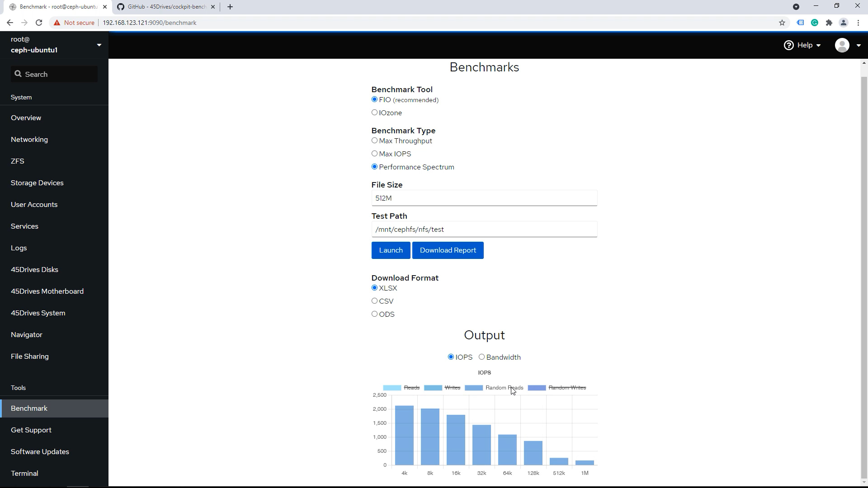Click the 64k bar in IOPS chart
868x488 pixels.
point(507,450)
